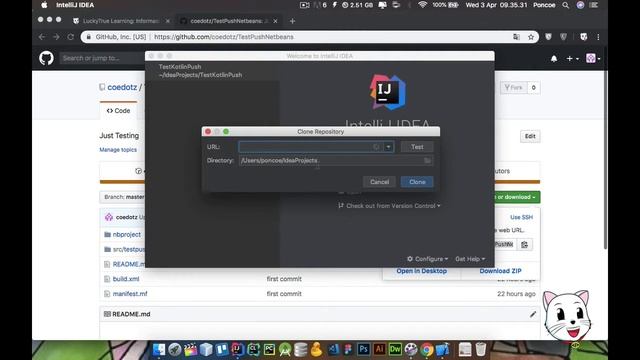Open IntelliJ IDEA from the dock

pos(238,349)
